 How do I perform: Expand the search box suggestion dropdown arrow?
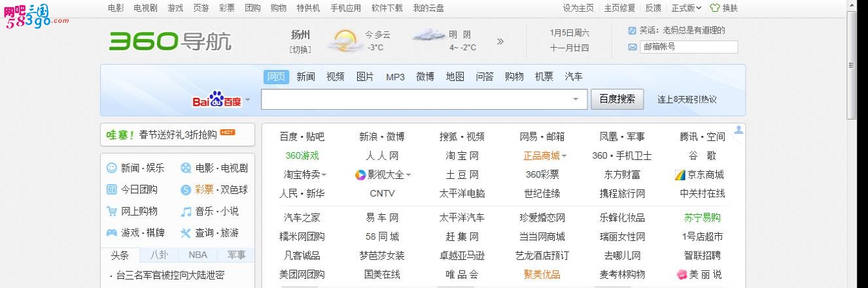[576, 99]
